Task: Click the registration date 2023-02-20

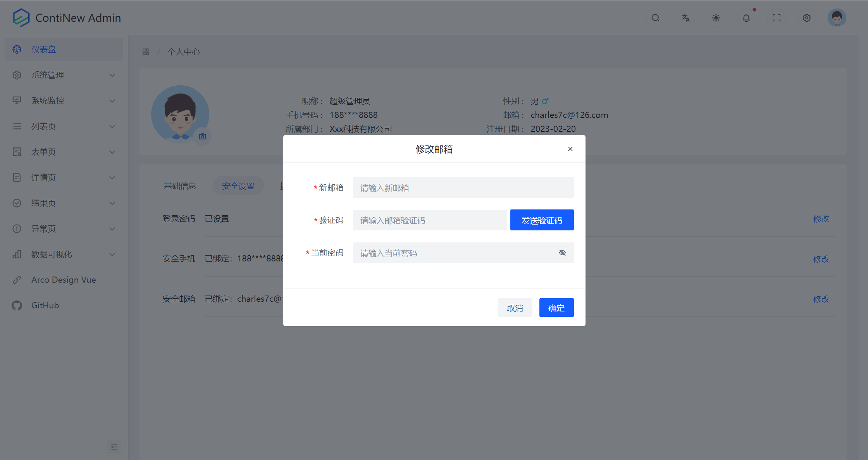Action: click(553, 129)
